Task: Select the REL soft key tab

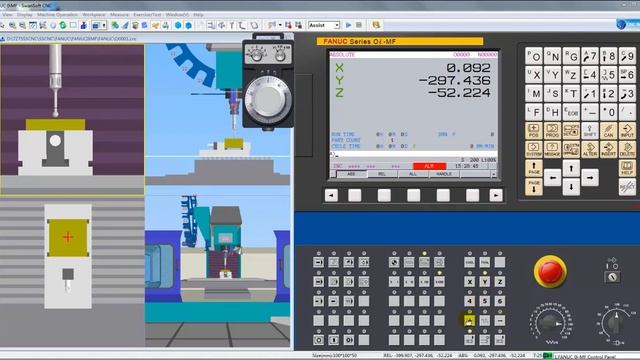Action: pyautogui.click(x=382, y=174)
